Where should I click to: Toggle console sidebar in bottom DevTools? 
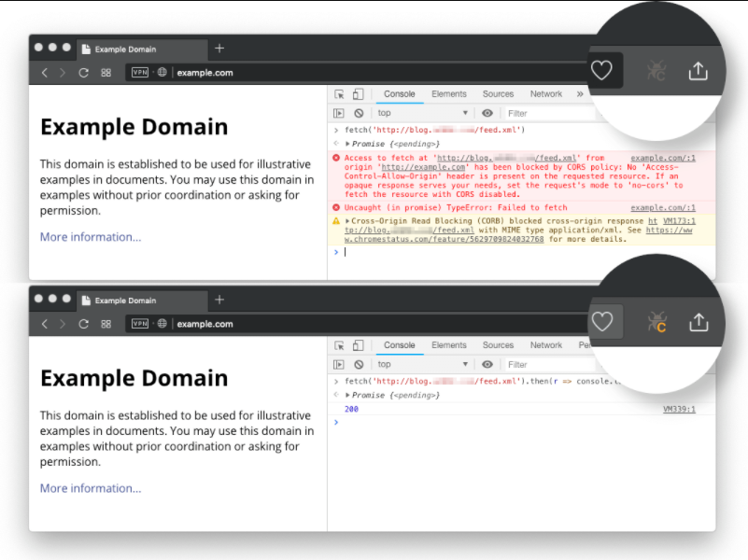coord(339,364)
